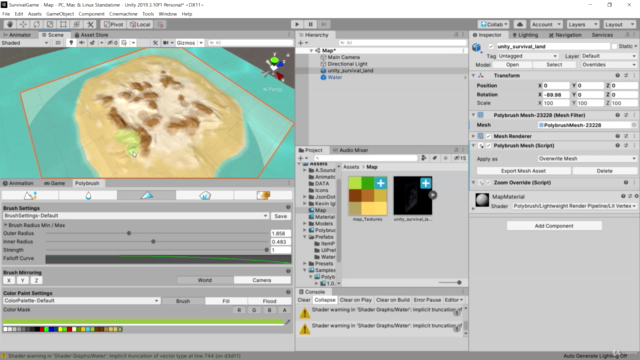Open the Layer Default dropdown
The image size is (640, 360).
click(609, 56)
